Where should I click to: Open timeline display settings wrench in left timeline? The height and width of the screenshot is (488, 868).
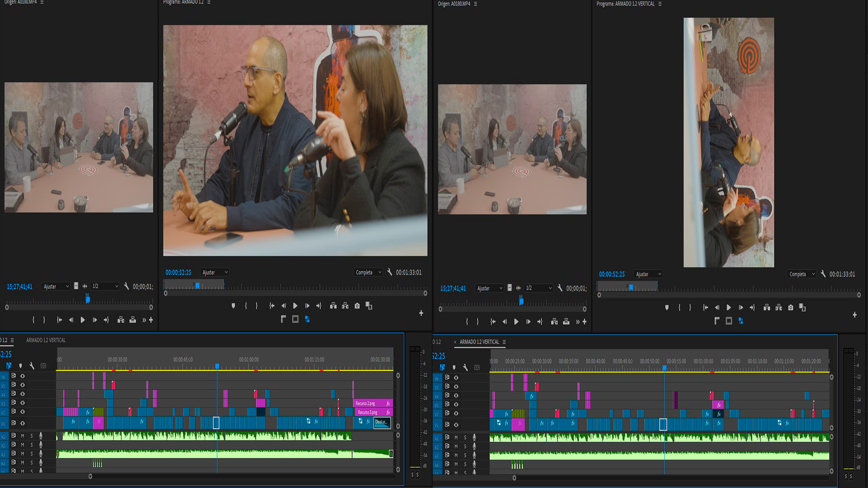[32, 366]
